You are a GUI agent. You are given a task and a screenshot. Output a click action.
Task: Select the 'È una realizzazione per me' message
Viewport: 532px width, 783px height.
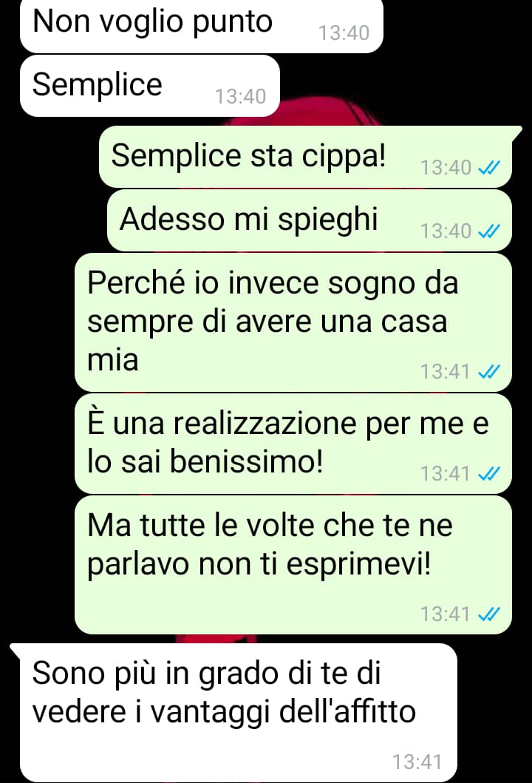click(293, 444)
